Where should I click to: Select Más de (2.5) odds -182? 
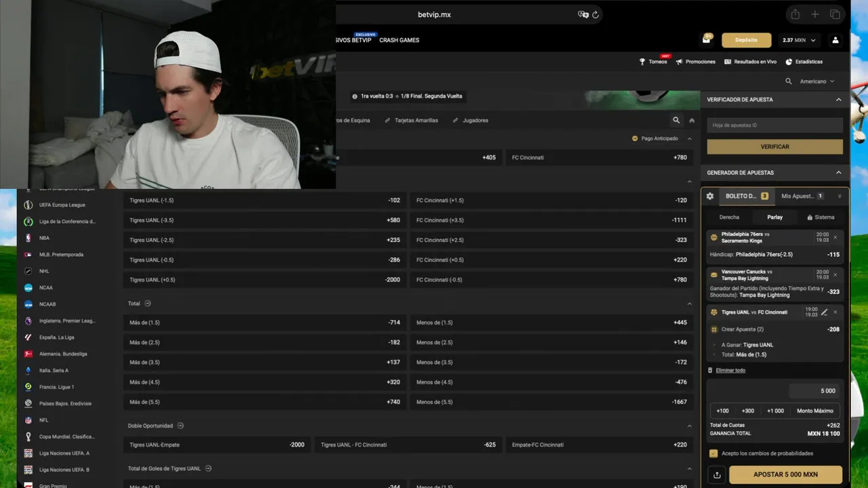[x=264, y=342]
